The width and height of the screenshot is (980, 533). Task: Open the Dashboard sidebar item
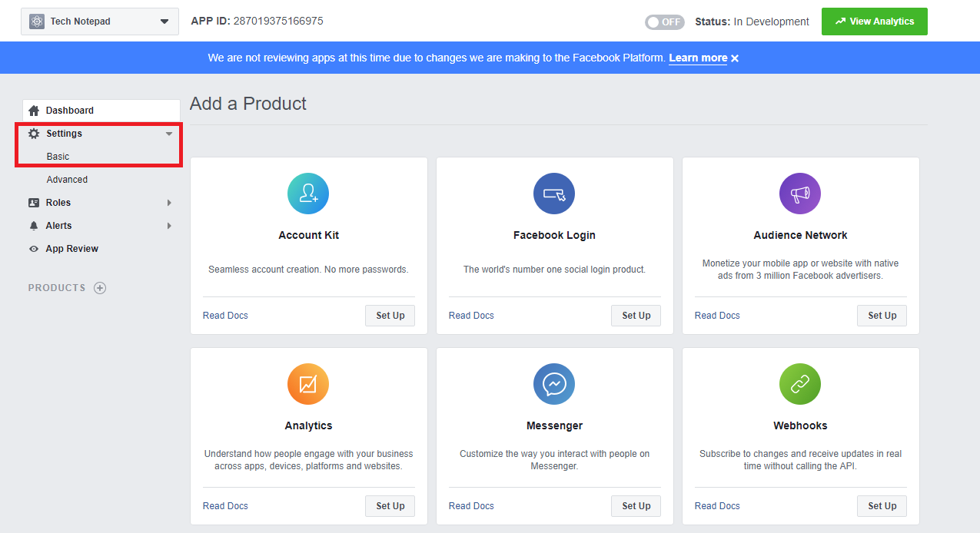click(69, 111)
